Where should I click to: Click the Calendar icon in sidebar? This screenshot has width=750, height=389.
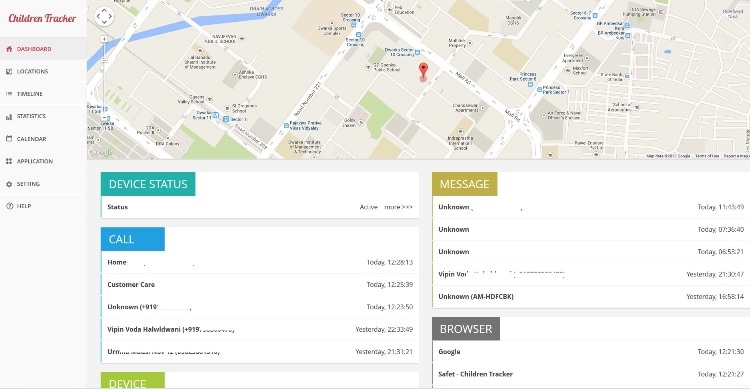pyautogui.click(x=9, y=139)
